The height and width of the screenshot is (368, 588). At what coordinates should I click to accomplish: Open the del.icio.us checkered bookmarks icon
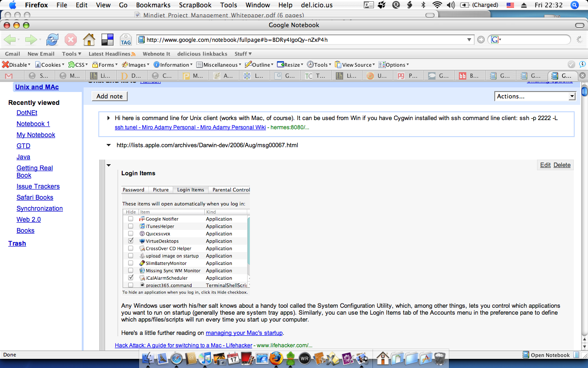click(107, 40)
